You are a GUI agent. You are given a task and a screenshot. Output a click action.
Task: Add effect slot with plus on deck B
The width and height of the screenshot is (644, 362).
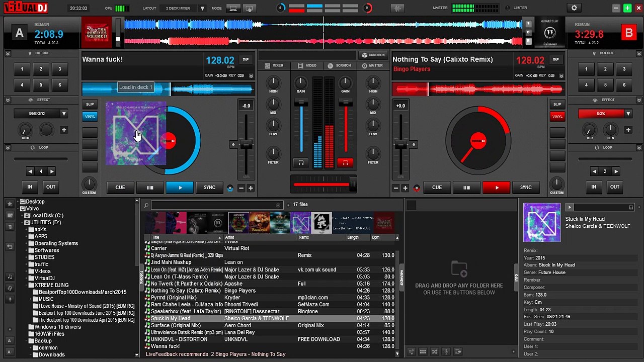click(628, 130)
